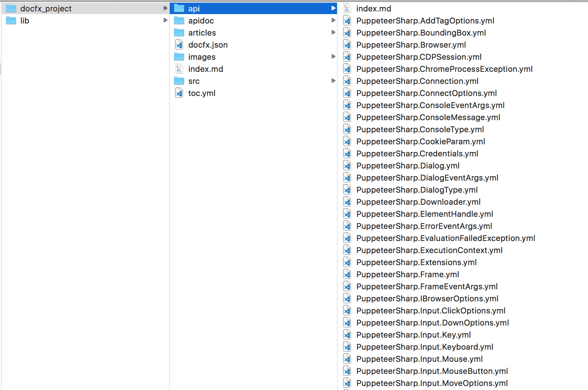The height and width of the screenshot is (390, 588).
Task: Click the PuppeteerSharp.ElementHandle.yml file icon
Action: 347,214
